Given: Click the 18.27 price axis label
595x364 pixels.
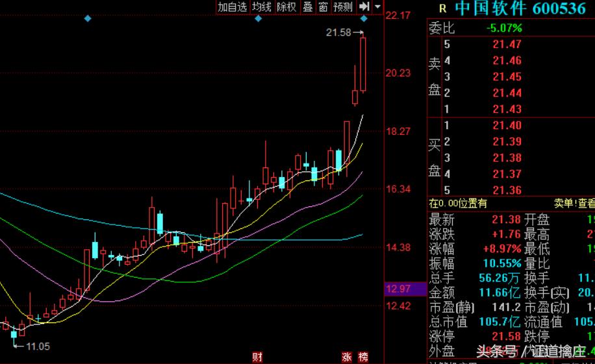Looking at the screenshot, I should tap(398, 132).
